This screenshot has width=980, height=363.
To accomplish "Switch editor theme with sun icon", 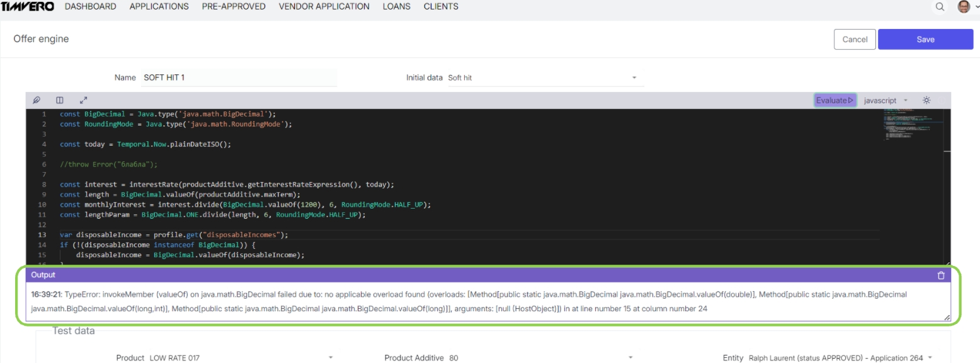I will (x=926, y=100).
